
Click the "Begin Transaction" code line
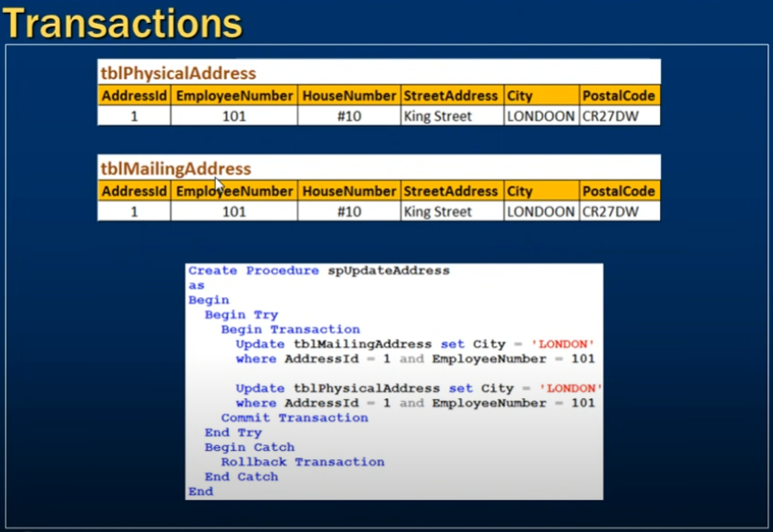pos(291,329)
